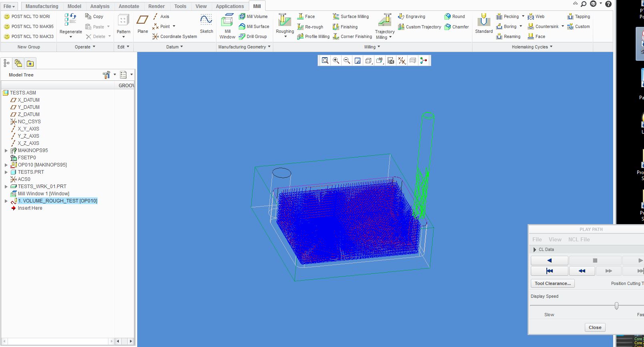Select the Mill Volume tool

click(253, 16)
